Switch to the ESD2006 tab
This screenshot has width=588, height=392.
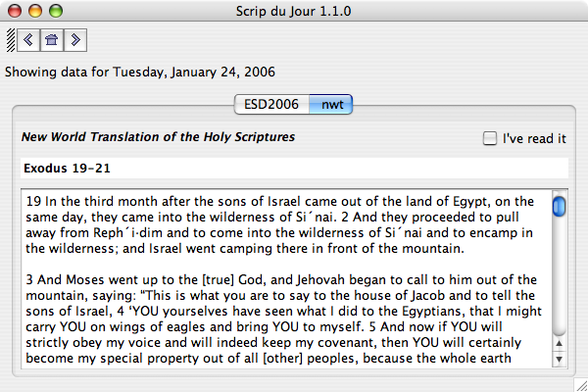pos(270,103)
